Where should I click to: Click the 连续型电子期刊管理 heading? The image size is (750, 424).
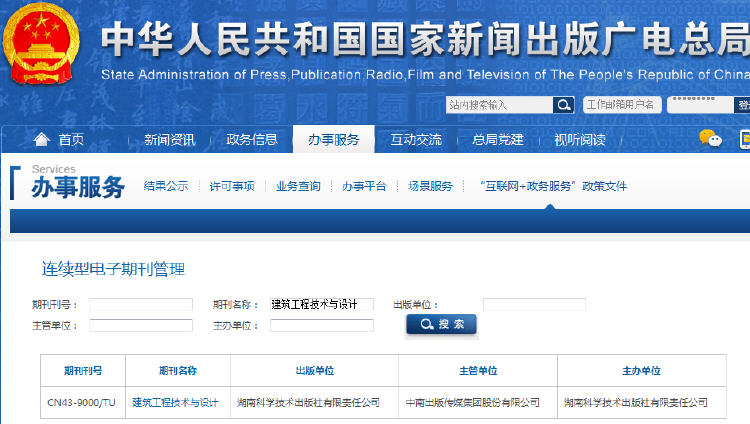click(113, 269)
